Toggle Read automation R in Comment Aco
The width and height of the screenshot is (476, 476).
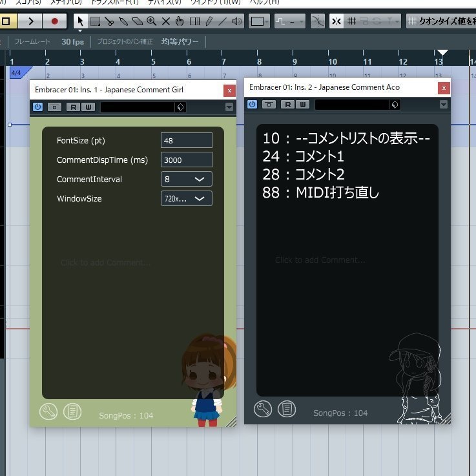point(288,105)
